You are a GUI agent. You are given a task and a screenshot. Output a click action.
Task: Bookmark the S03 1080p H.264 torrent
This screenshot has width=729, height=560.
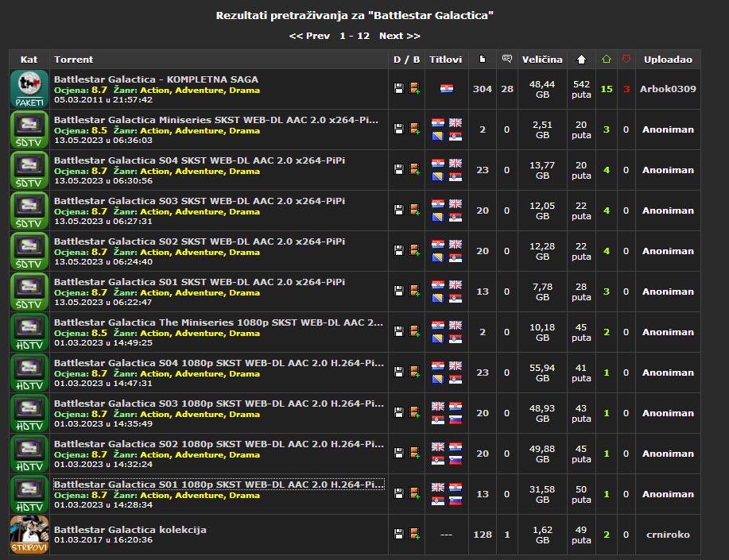click(414, 411)
